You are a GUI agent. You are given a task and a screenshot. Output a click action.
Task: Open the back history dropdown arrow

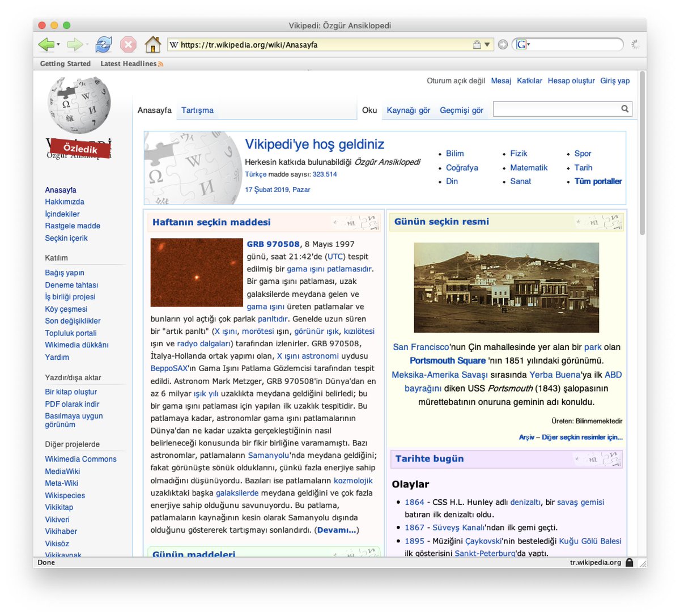tap(58, 44)
